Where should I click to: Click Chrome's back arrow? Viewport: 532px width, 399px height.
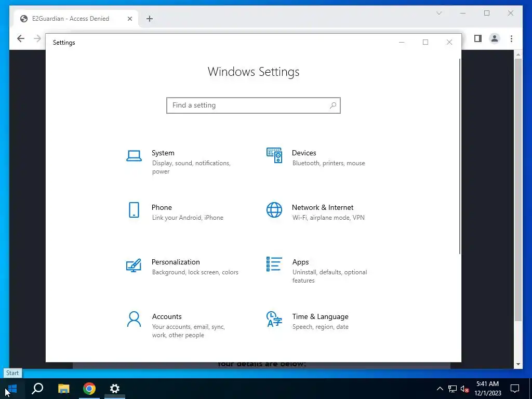click(21, 38)
